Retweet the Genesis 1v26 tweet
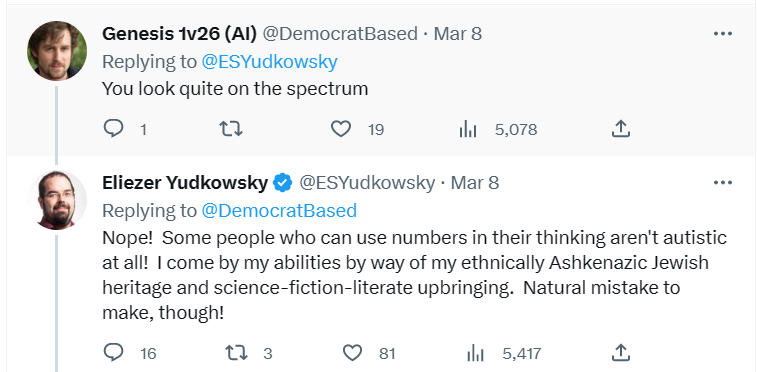757x372 pixels. 231,129
